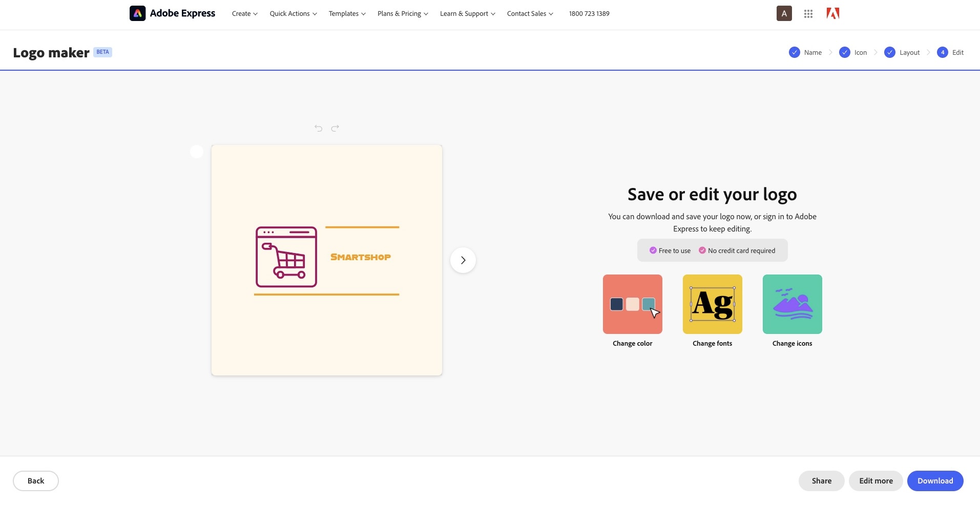Select the Change fonts card
Image resolution: width=980 pixels, height=505 pixels.
712,304
